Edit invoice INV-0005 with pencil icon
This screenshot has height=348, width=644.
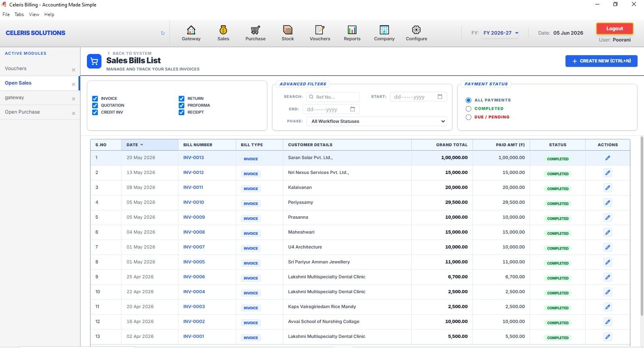point(608,262)
